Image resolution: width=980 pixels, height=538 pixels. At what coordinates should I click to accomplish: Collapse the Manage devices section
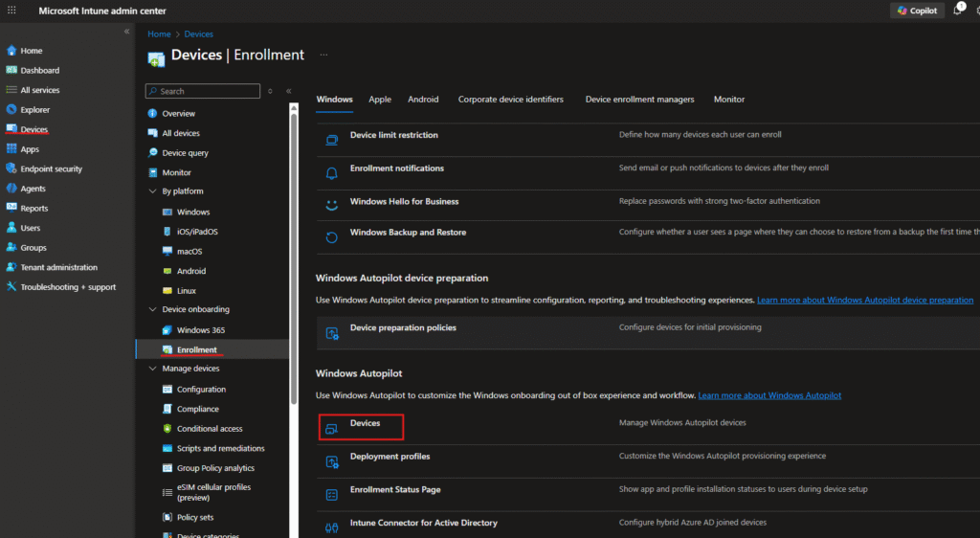click(153, 369)
